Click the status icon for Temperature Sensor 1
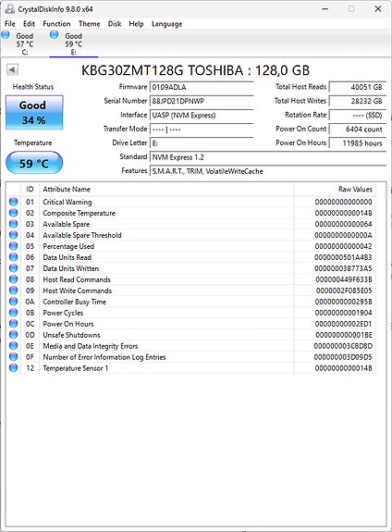 (x=13, y=368)
